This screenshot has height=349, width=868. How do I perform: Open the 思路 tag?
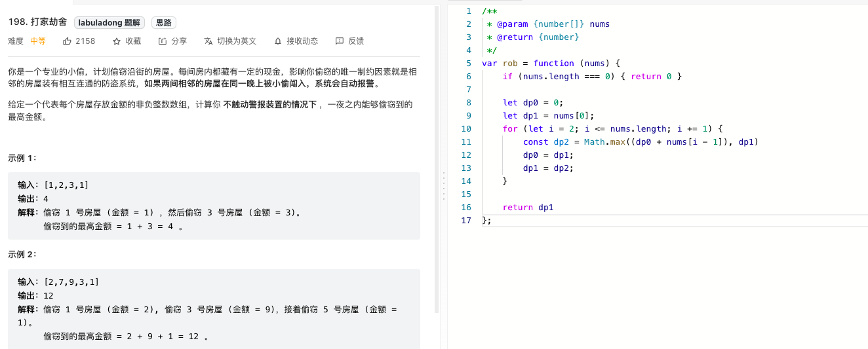click(164, 23)
